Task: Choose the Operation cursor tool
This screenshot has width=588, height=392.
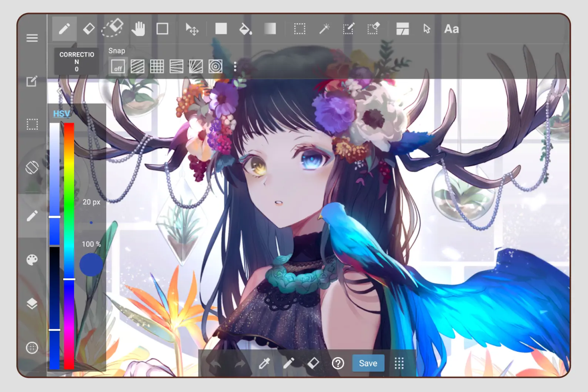Action: 427,29
